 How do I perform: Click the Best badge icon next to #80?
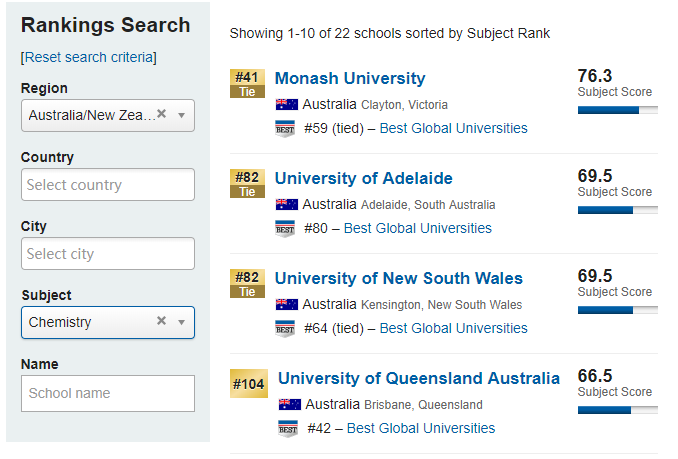pyautogui.click(x=285, y=229)
